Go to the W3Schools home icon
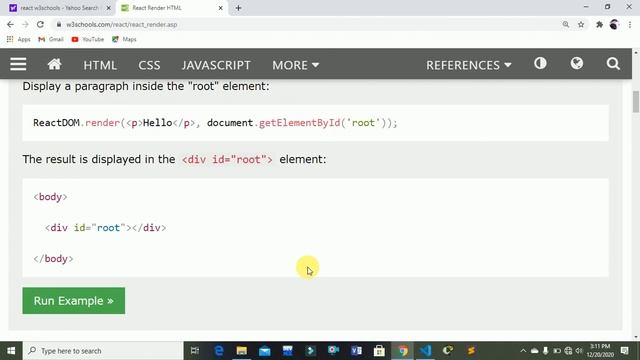Screen dimensions: 640x360 point(54,64)
